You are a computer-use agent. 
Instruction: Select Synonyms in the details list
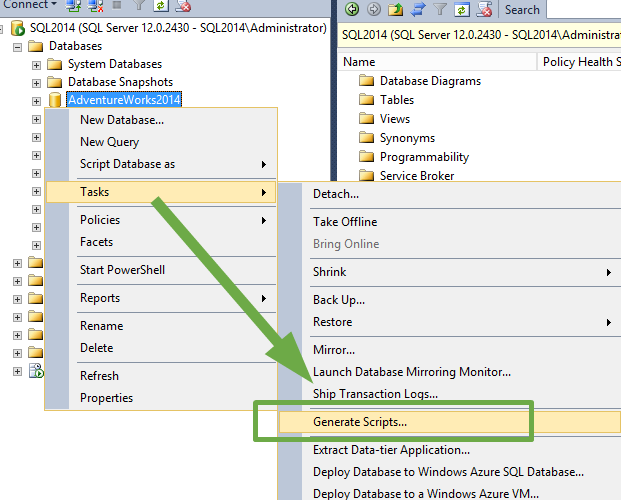click(407, 138)
